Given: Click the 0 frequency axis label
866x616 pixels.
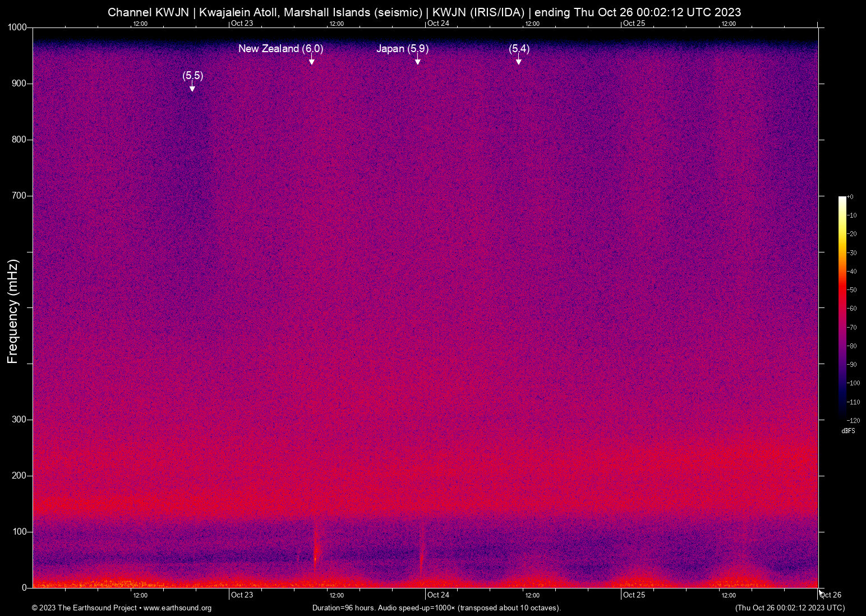Looking at the screenshot, I should click(24, 588).
